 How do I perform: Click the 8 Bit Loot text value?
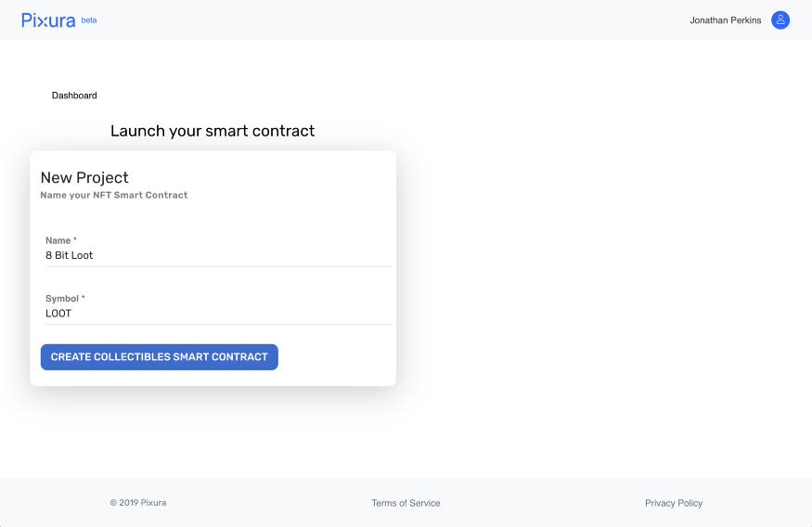coord(70,255)
